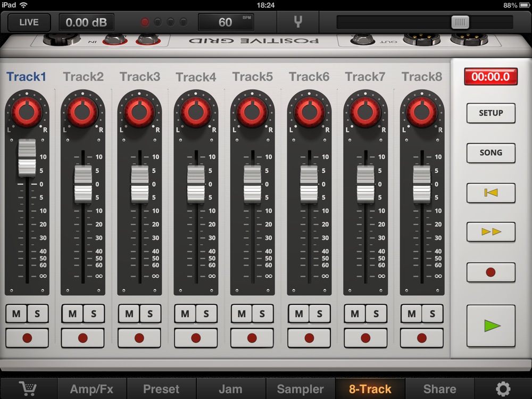Click the Track2 volume fader handle

(x=83, y=184)
